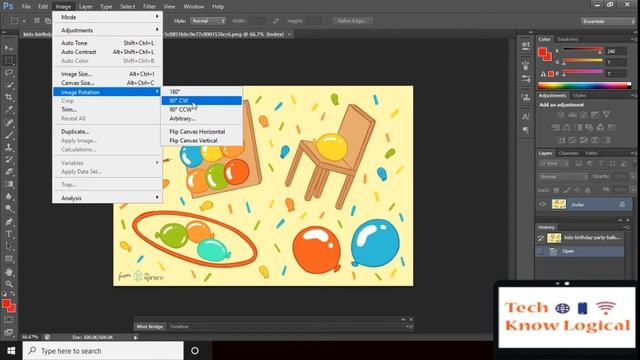Toggle lock all padlock in Layers panel
Screen dimensions: 640x360
pos(587,190)
